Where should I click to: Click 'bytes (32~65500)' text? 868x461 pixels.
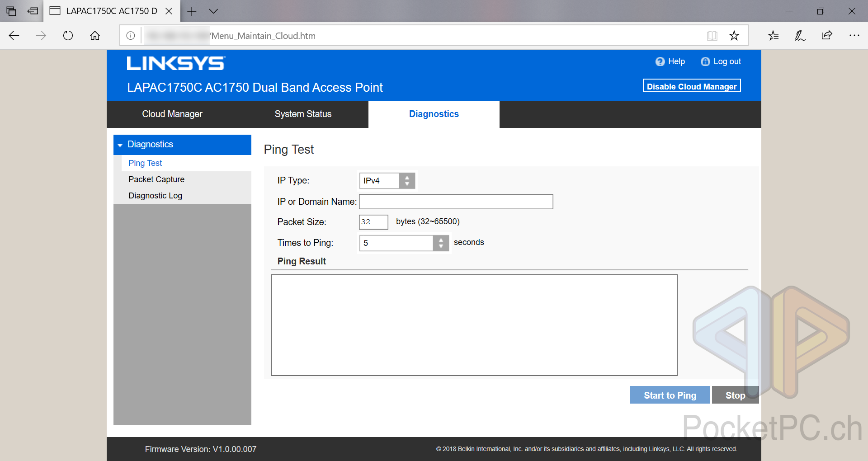tap(428, 221)
